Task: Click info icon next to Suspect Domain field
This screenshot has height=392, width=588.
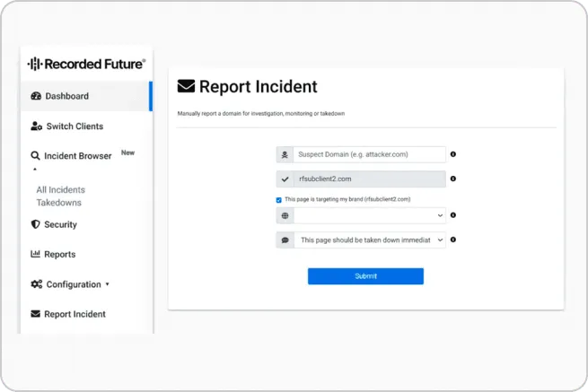Action: 453,154
